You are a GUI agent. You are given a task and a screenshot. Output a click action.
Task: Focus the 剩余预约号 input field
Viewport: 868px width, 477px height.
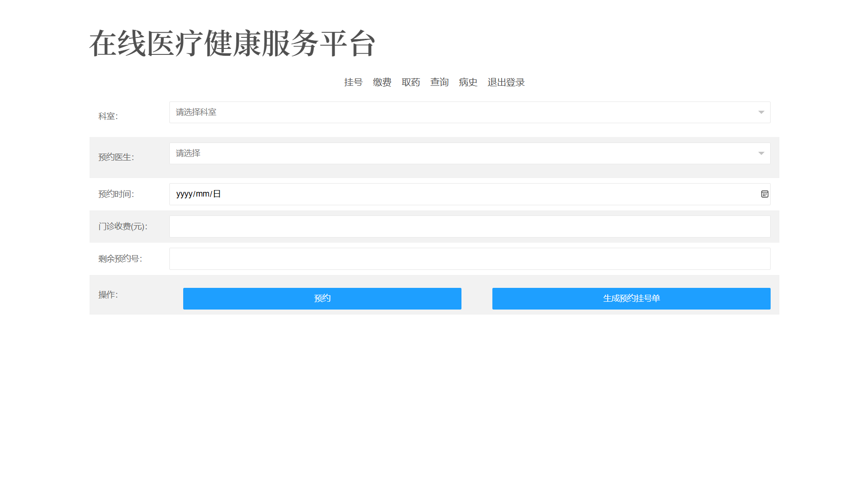pos(469,259)
